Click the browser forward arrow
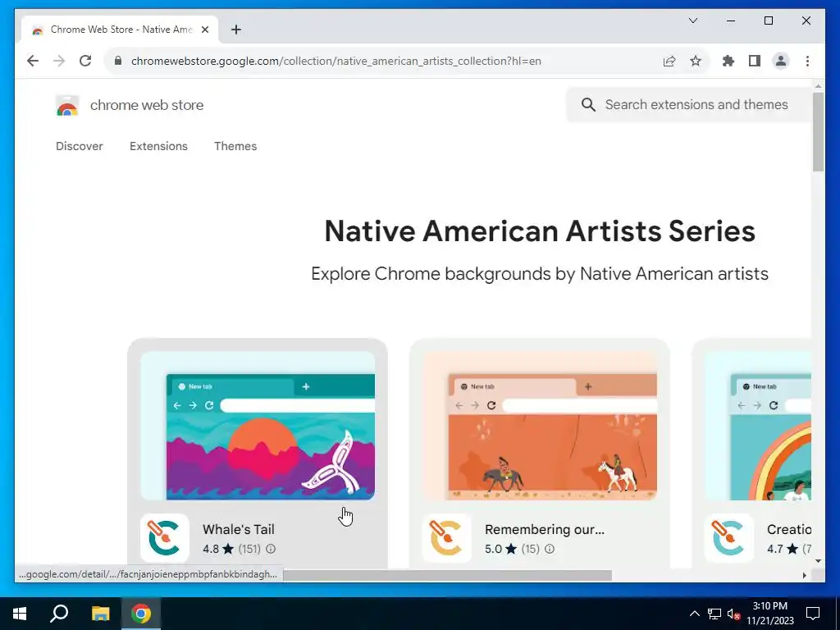Viewport: 840px width, 630px height. [59, 61]
